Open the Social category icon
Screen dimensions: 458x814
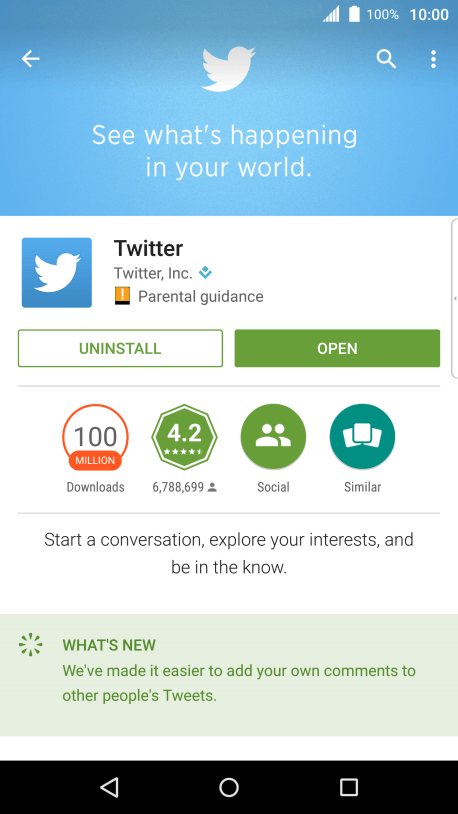point(273,437)
